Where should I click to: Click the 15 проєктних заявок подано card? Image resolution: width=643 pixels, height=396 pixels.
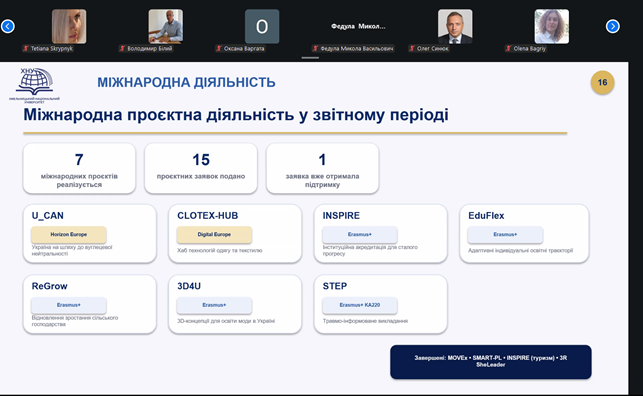(x=201, y=168)
